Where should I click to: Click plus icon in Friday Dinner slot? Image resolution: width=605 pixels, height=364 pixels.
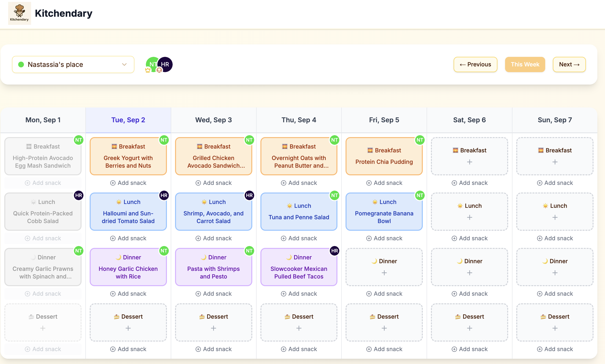tap(384, 273)
